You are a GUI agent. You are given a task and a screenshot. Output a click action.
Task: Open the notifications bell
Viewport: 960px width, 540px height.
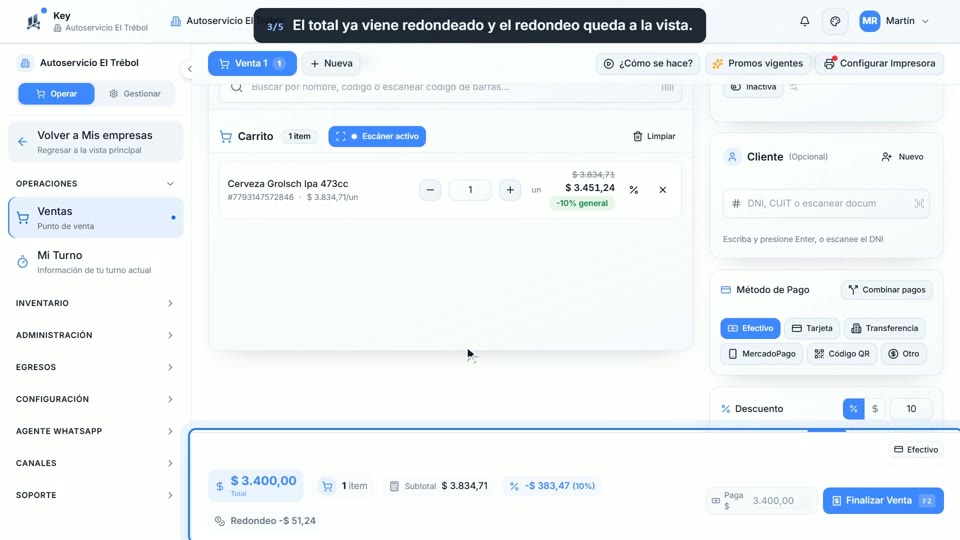pyautogui.click(x=804, y=21)
